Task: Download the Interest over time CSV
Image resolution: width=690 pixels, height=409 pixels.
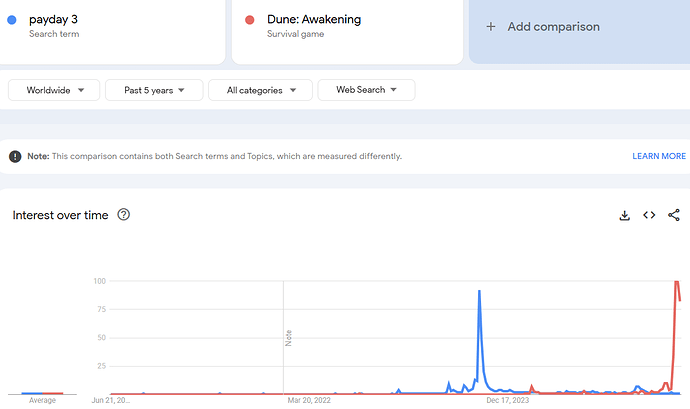Action: point(624,215)
